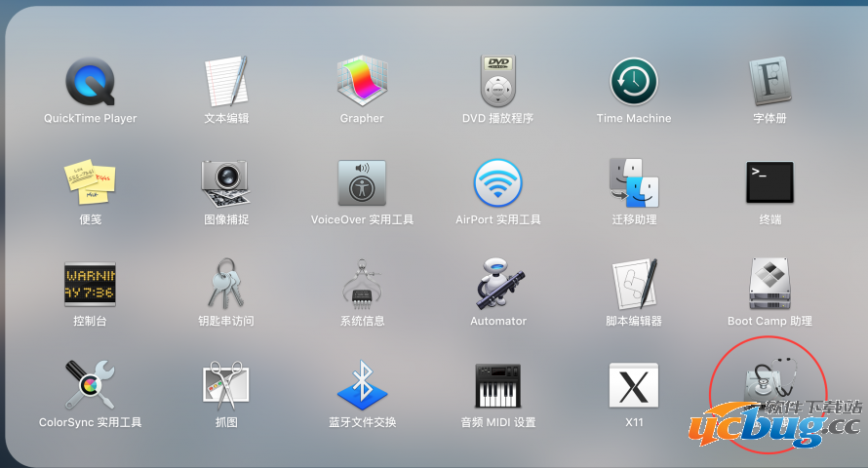
Task: Launch 迁移助理 Migration Assistant
Action: click(634, 183)
